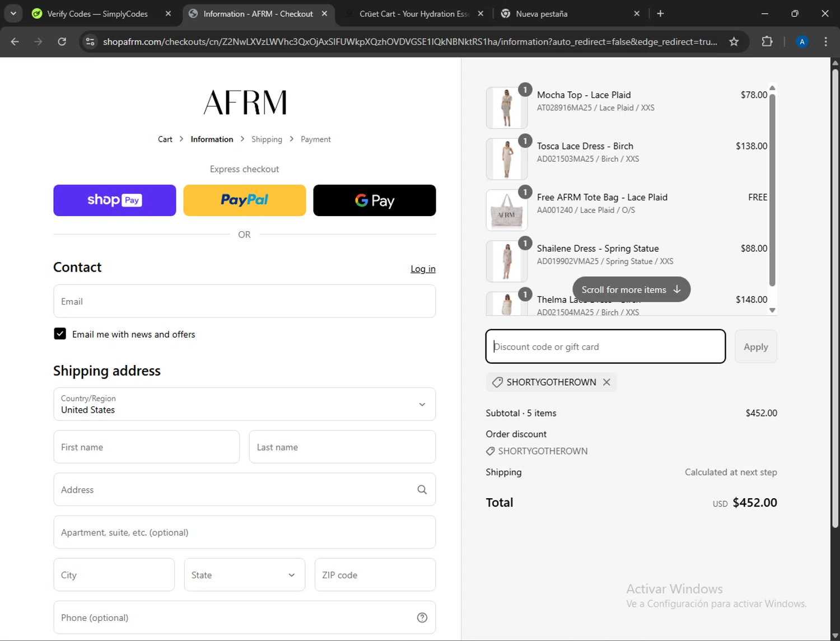Screen dimensions: 840x641
Task: Select the Information - AFRM Checkout tab
Action: [258, 13]
